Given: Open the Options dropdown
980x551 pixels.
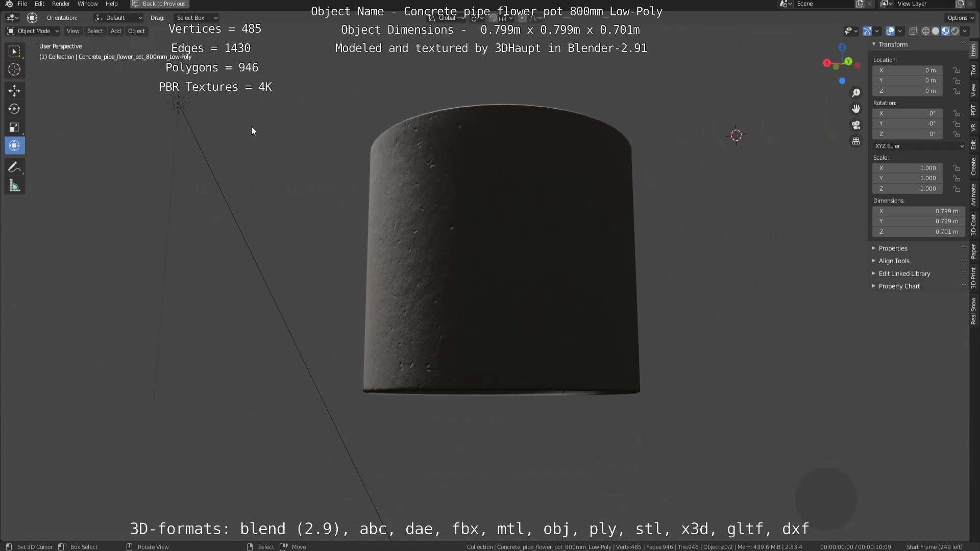Looking at the screenshot, I should (x=961, y=18).
